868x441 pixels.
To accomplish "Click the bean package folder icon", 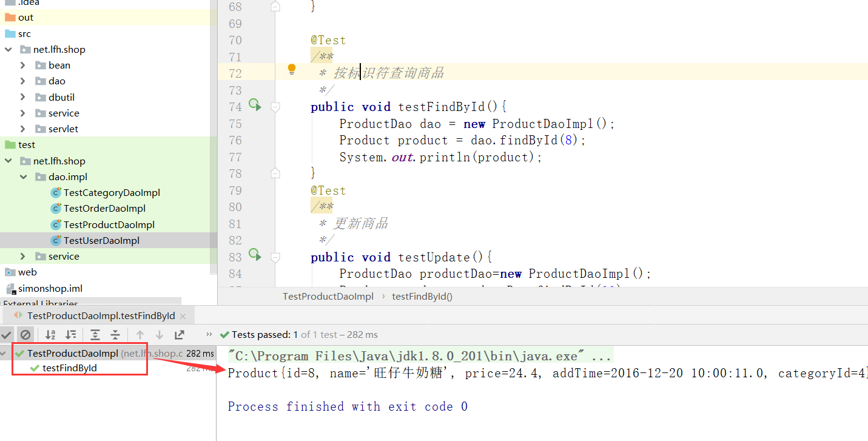I will point(41,65).
